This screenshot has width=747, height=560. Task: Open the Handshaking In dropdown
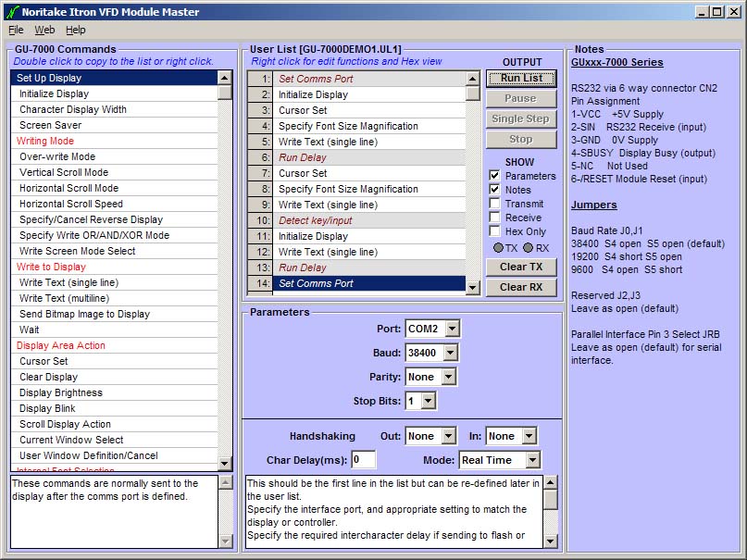(x=529, y=436)
